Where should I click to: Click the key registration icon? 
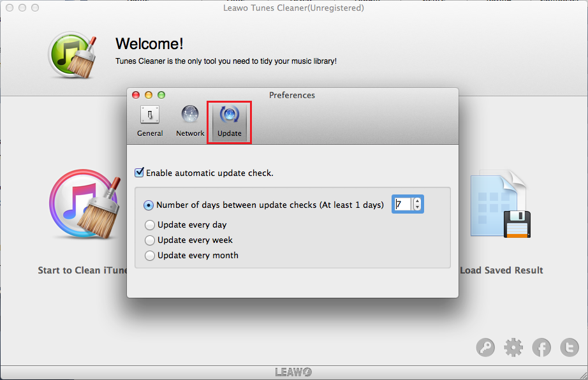[486, 347]
